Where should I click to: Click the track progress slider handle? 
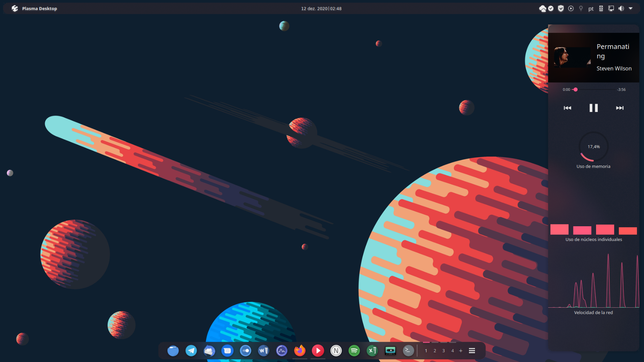pos(575,90)
